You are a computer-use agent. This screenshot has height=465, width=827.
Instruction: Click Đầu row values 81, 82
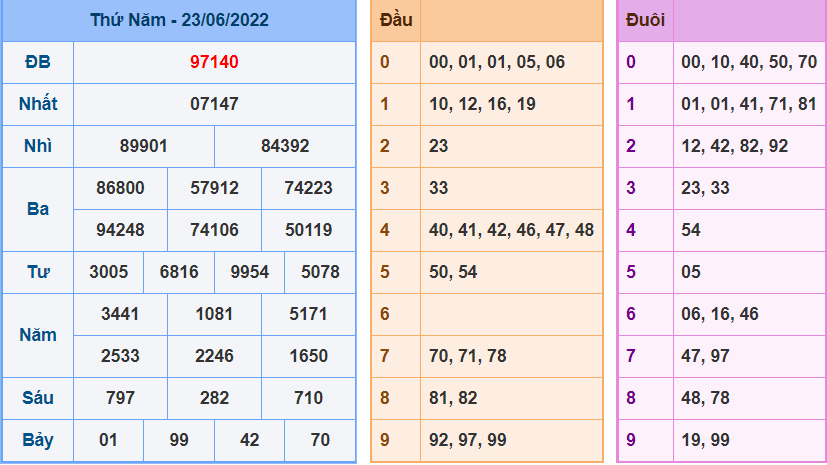tap(453, 398)
